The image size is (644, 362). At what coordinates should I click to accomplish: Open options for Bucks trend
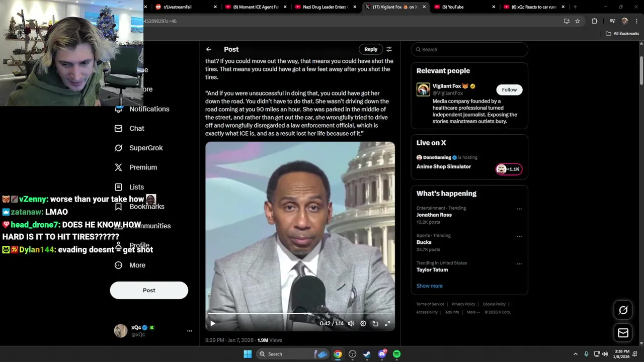pos(519,236)
